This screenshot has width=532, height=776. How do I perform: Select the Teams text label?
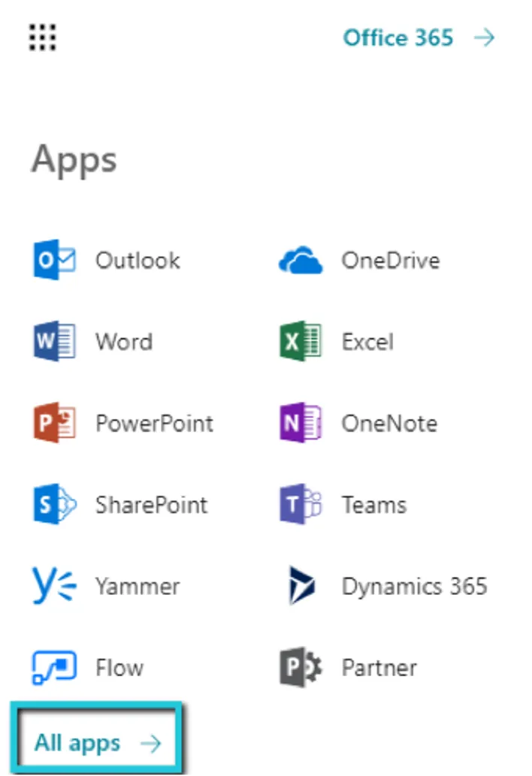(x=374, y=505)
